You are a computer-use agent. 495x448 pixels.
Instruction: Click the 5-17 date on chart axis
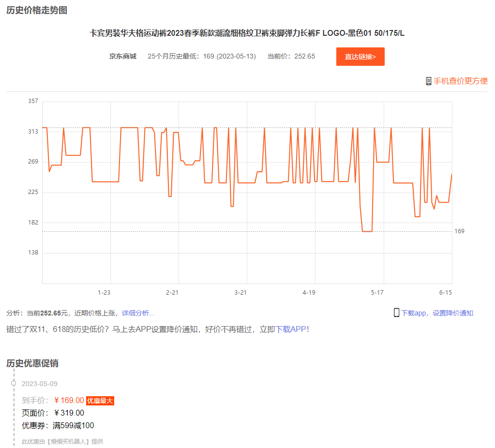pyautogui.click(x=377, y=292)
